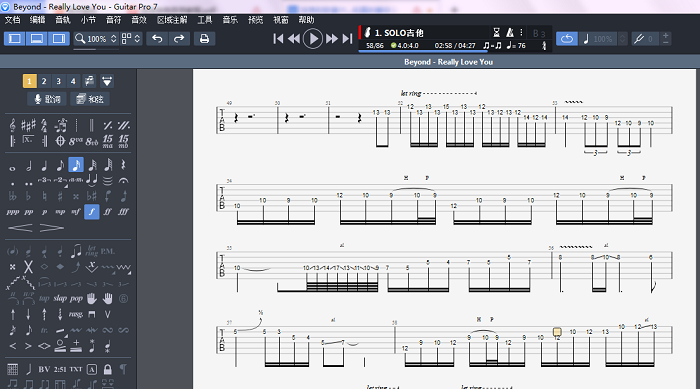The image size is (700, 389).
Task: Click the treble clef icon
Action: click(x=12, y=125)
